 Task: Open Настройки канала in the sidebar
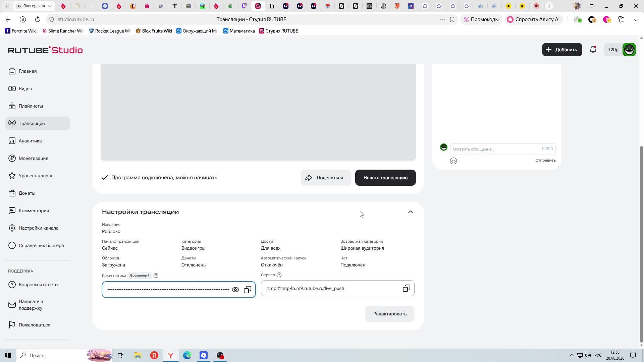(x=38, y=228)
